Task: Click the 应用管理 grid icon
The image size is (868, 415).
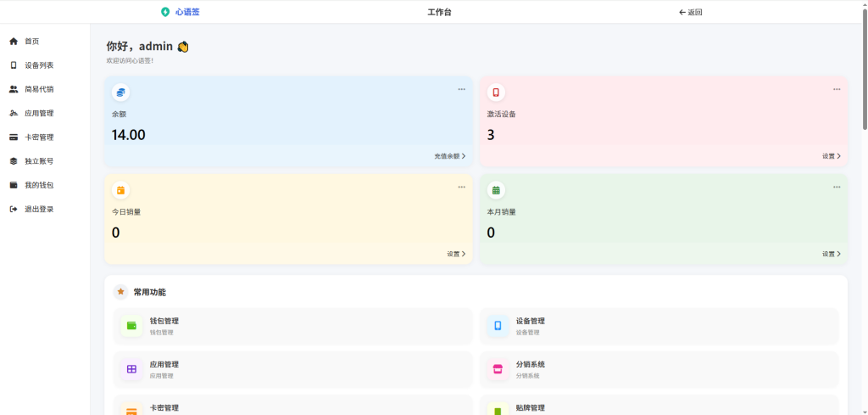Action: click(x=131, y=369)
